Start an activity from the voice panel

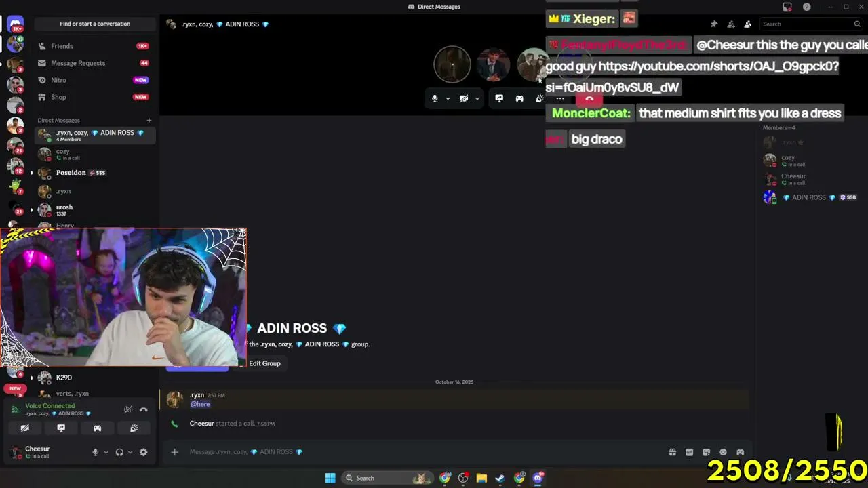coord(98,428)
